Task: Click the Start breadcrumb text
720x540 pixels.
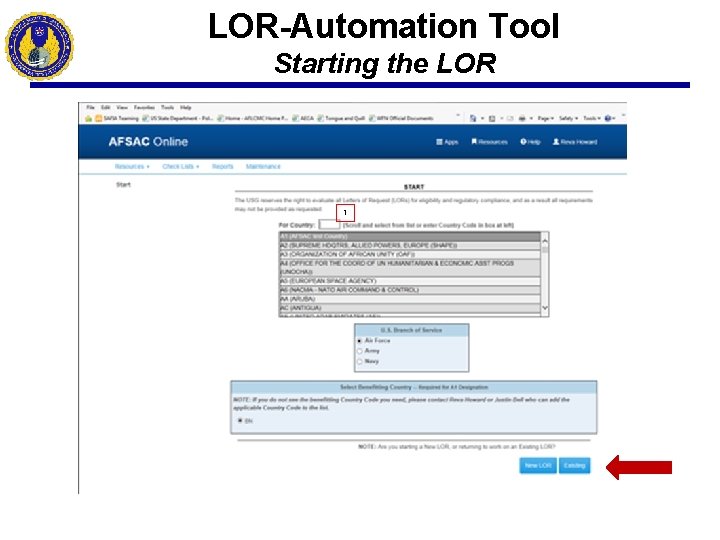Action: 123,185
